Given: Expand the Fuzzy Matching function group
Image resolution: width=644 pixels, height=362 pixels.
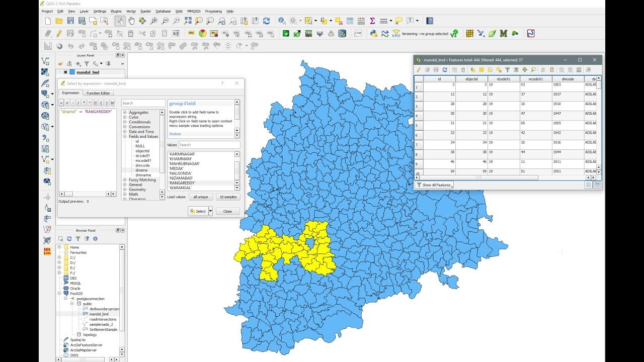Looking at the screenshot, I should [x=124, y=179].
